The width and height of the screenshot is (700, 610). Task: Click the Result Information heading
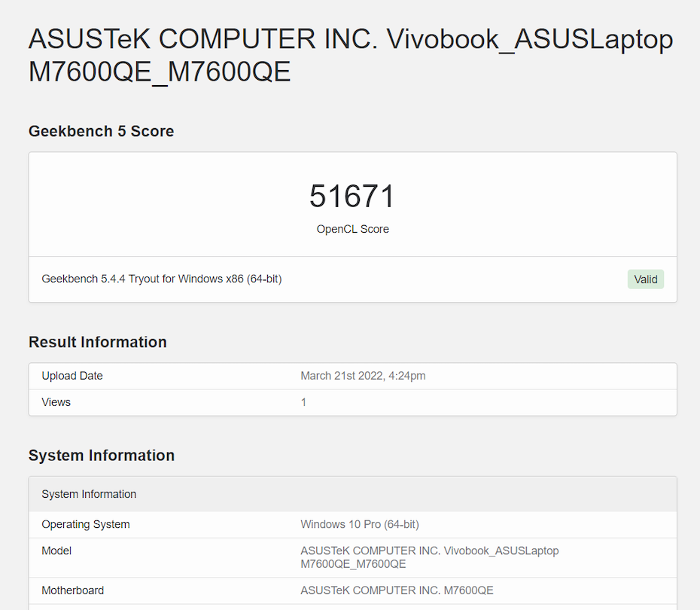[x=98, y=342]
